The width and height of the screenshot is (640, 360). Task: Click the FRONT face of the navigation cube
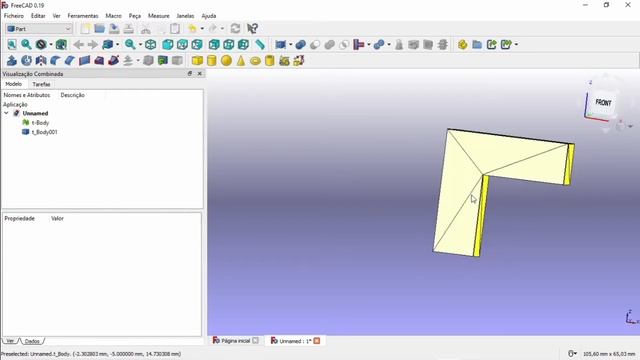pyautogui.click(x=603, y=102)
